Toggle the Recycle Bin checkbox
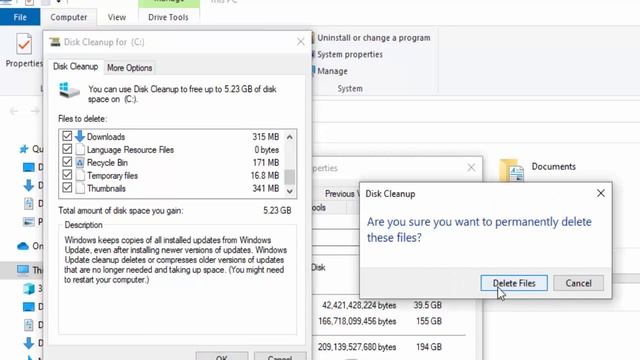640x360 pixels. (x=67, y=162)
